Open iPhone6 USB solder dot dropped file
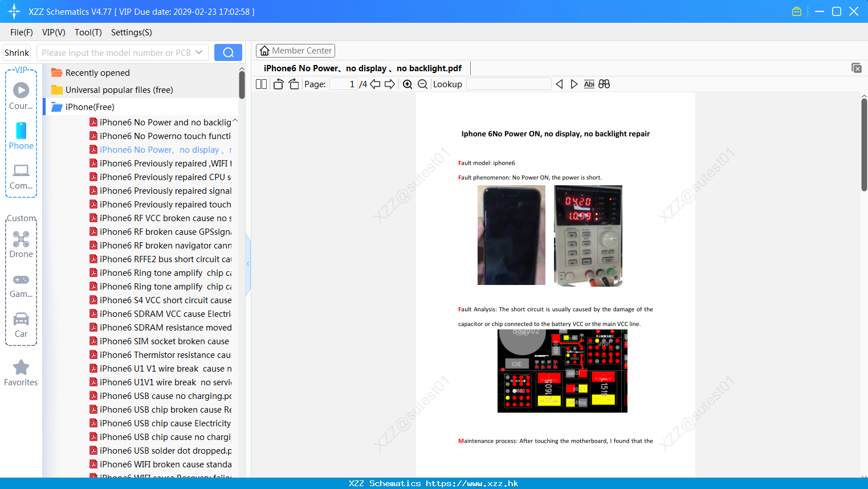The image size is (868, 489). (160, 451)
